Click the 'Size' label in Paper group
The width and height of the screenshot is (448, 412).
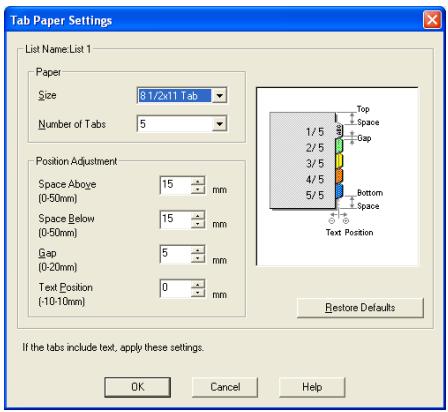[x=47, y=95]
